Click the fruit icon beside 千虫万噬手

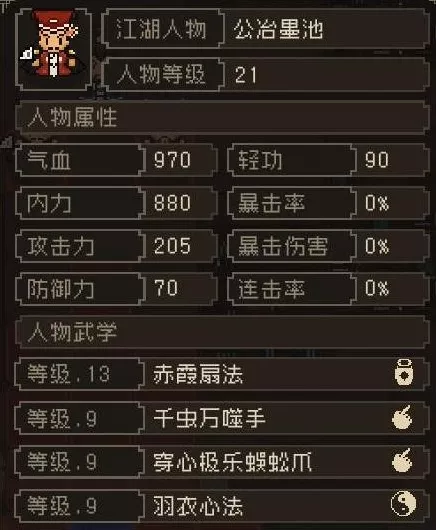(402, 417)
